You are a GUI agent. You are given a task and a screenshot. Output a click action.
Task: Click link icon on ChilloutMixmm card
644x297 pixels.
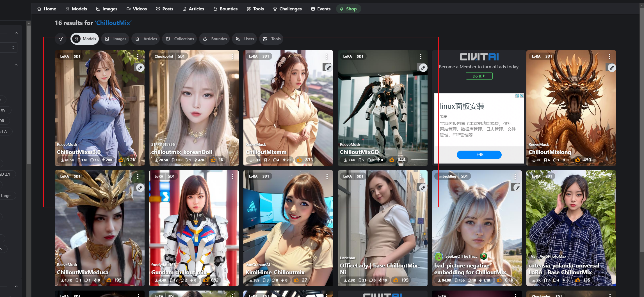tap(329, 67)
